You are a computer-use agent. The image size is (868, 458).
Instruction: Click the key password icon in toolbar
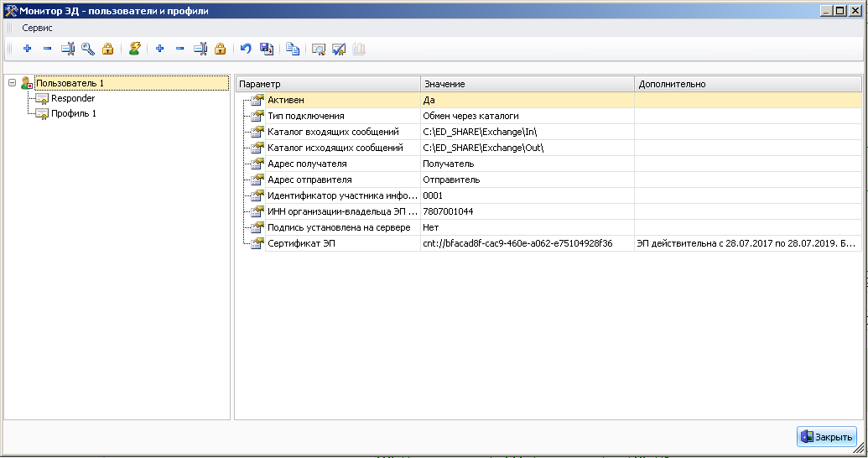[87, 49]
